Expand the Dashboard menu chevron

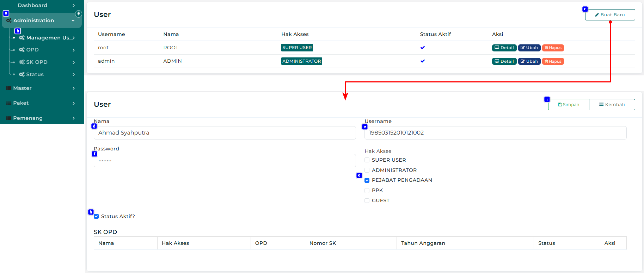click(74, 5)
